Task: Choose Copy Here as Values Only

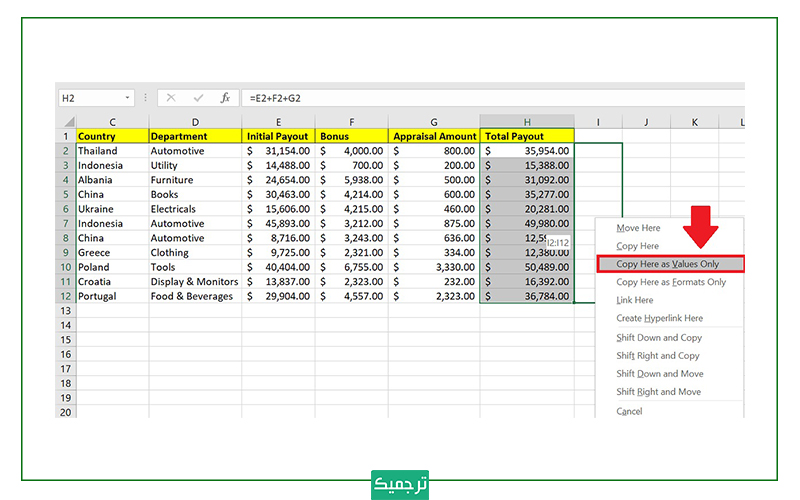Action: click(x=667, y=264)
